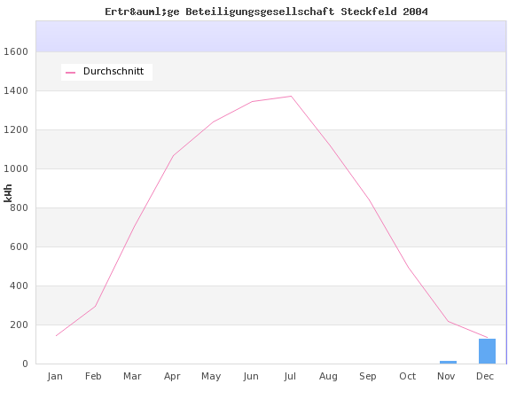The image size is (532, 399).
Task: Click the 1600 y-axis tick label
Action: pyautogui.click(x=18, y=51)
